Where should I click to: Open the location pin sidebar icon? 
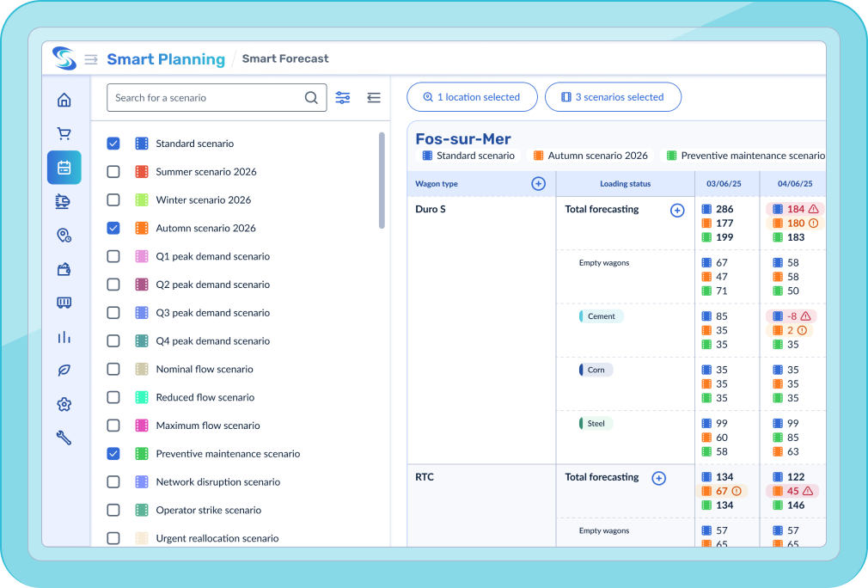point(64,236)
